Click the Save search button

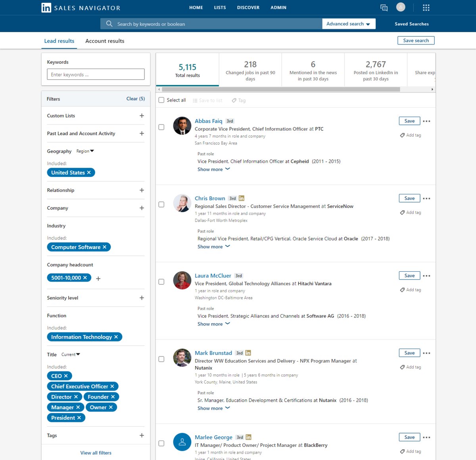(x=416, y=40)
